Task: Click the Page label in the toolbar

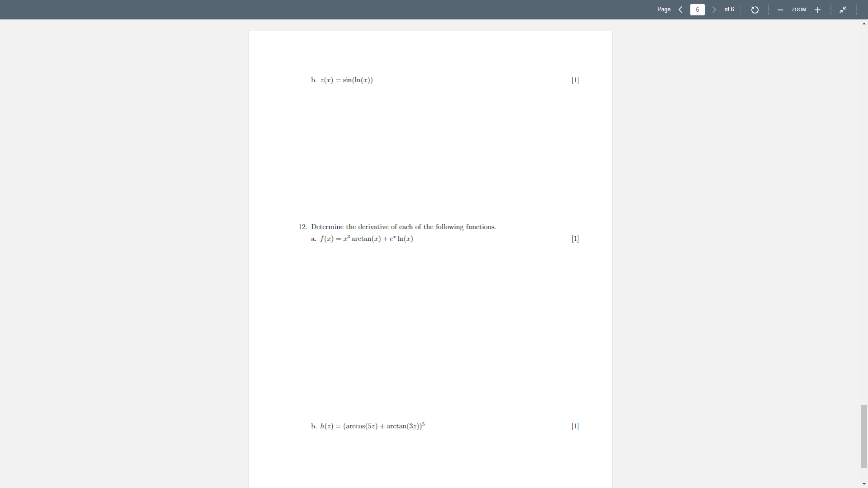Action: (x=664, y=9)
